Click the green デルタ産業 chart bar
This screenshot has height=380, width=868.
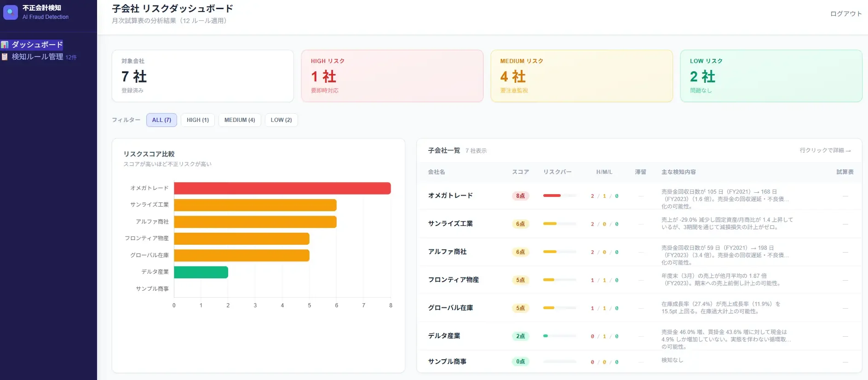pos(201,272)
